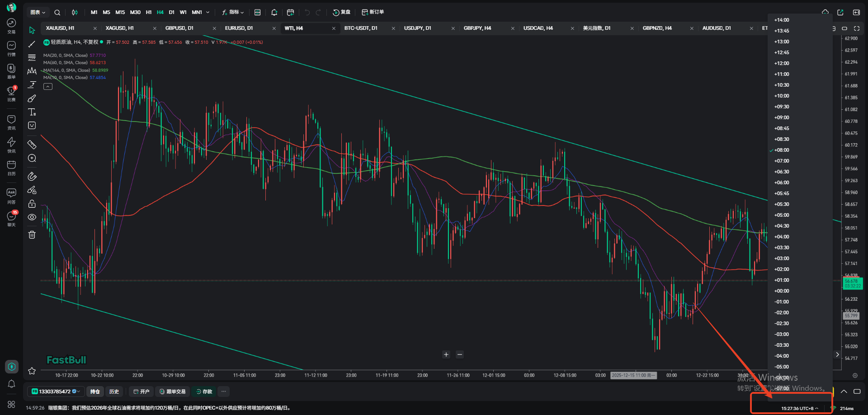Select the Text annotation tool
Viewport: 868px width, 415px height.
pos(32,112)
